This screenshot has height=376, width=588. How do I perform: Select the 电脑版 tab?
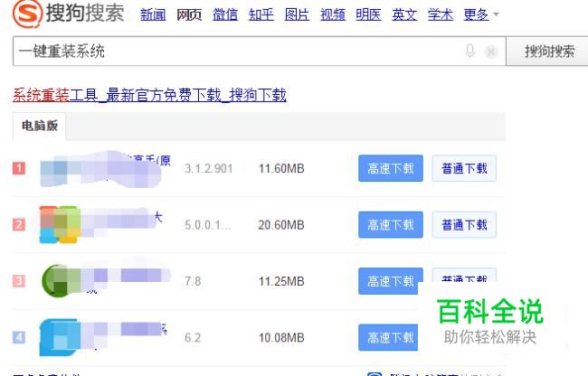pos(40,126)
